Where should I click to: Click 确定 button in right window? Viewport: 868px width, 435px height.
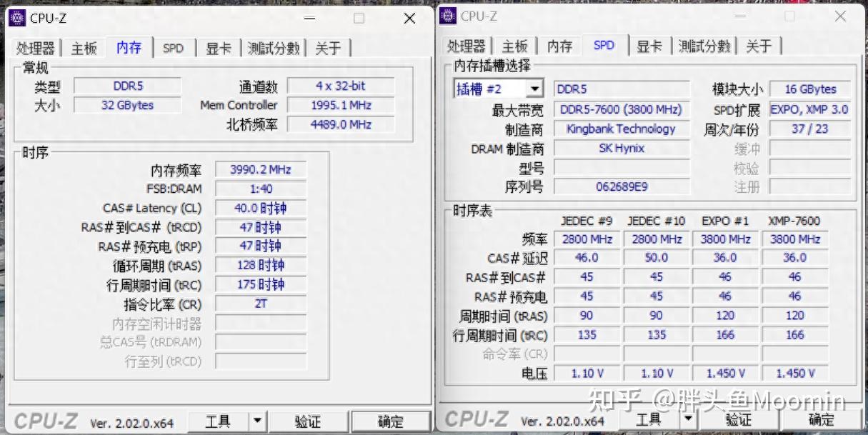point(822,419)
